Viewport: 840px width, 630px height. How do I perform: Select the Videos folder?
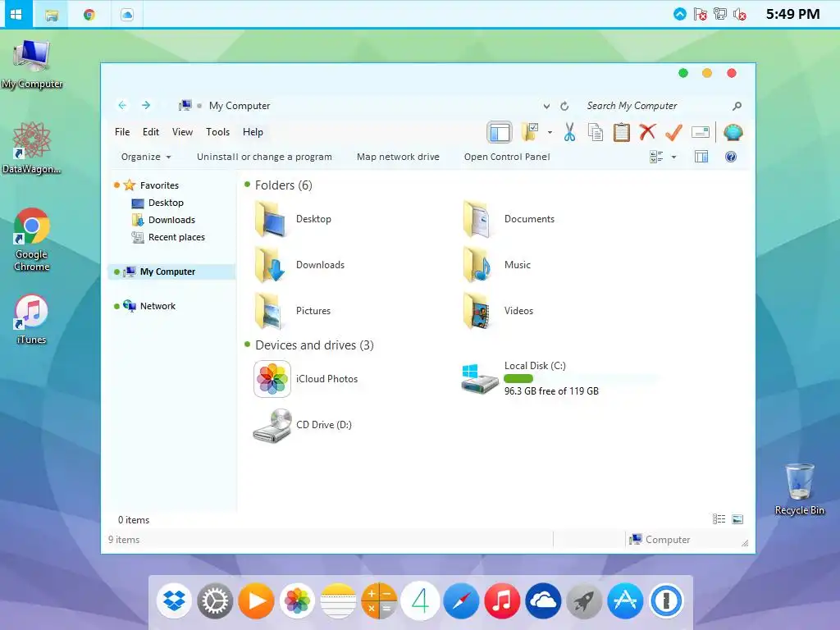tap(498, 311)
